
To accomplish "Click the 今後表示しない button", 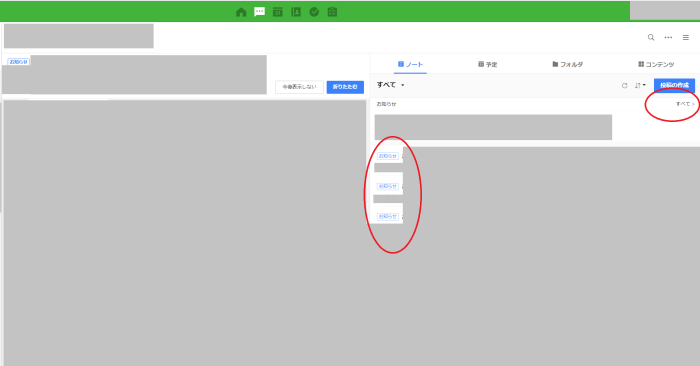I will click(299, 87).
